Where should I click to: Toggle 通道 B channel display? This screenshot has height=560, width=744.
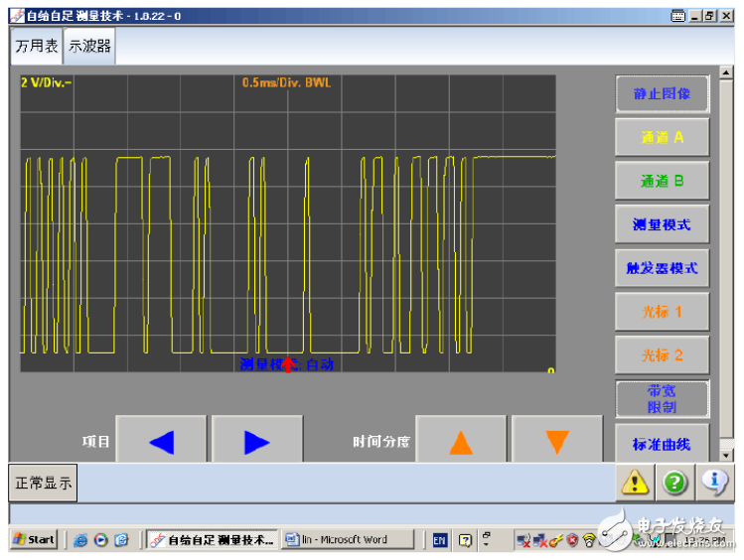click(x=662, y=182)
